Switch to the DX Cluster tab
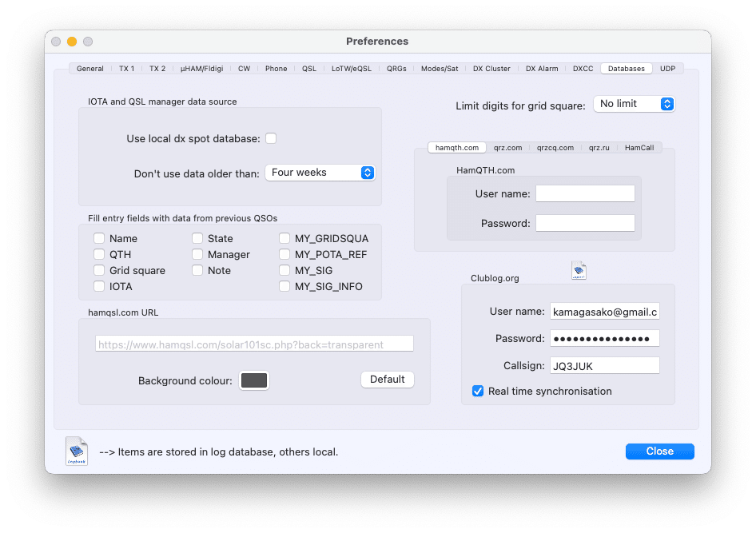 click(491, 68)
